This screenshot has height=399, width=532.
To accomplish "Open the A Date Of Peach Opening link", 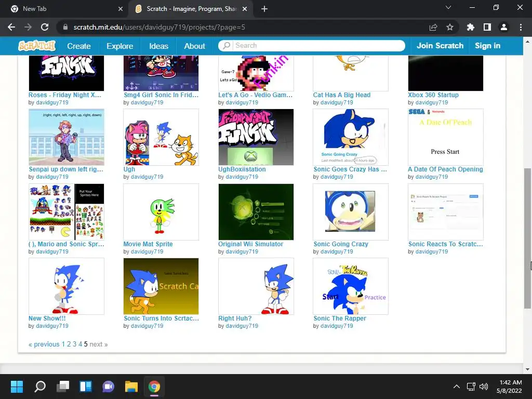I will (x=445, y=169).
